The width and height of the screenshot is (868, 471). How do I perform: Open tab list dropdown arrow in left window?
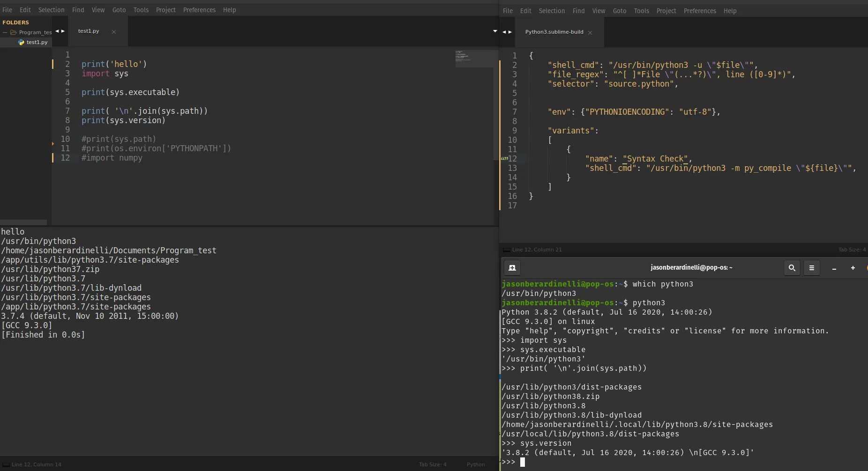tap(495, 31)
